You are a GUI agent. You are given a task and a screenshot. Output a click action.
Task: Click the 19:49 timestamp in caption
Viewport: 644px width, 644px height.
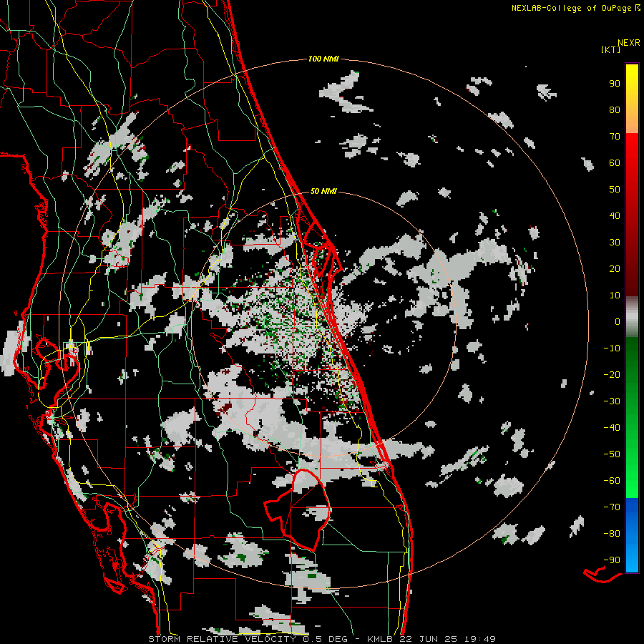pos(480,639)
